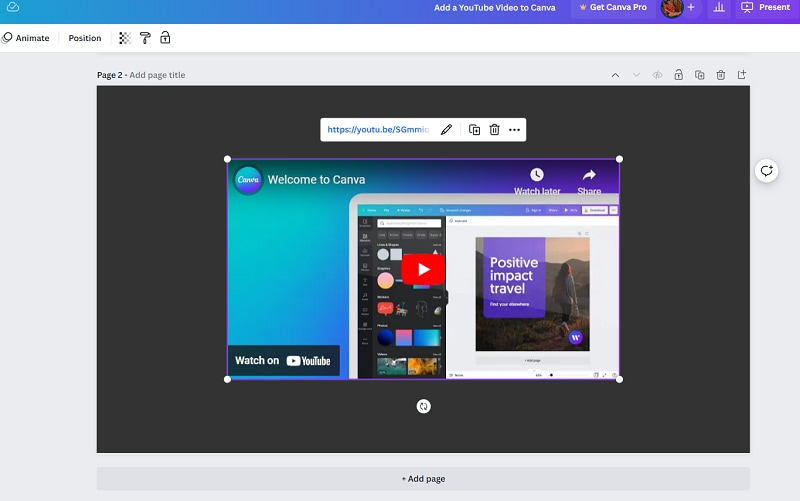The image size is (800, 501).
Task: Click the Present button
Action: tap(765, 7)
